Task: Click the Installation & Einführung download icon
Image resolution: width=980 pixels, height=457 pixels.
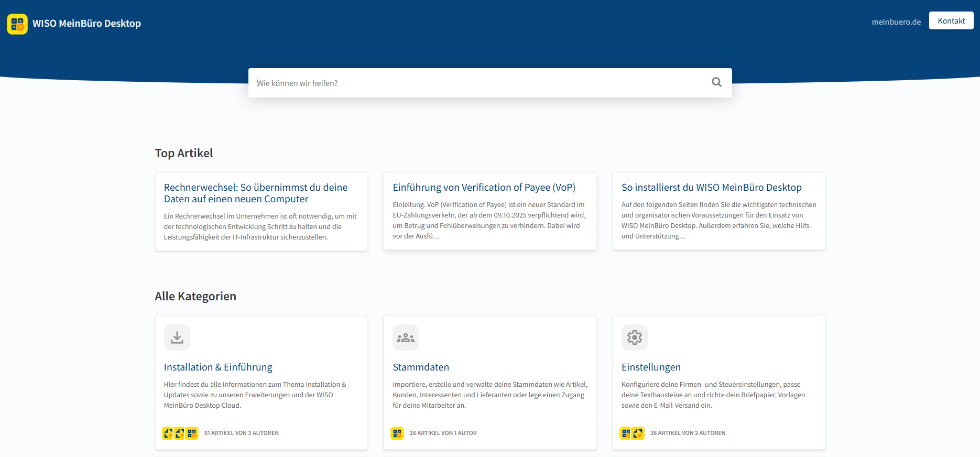Action: point(177,338)
